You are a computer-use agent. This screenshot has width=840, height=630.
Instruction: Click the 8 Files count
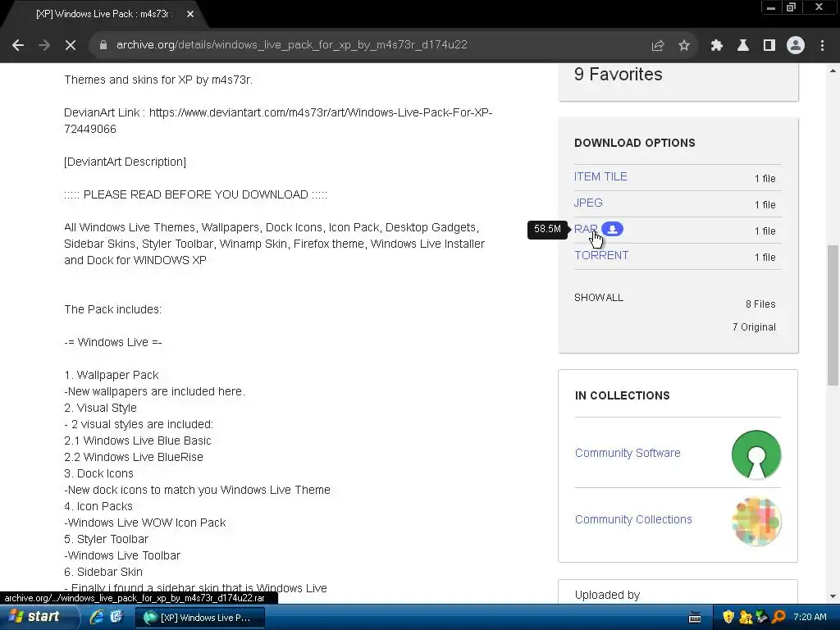click(x=760, y=304)
